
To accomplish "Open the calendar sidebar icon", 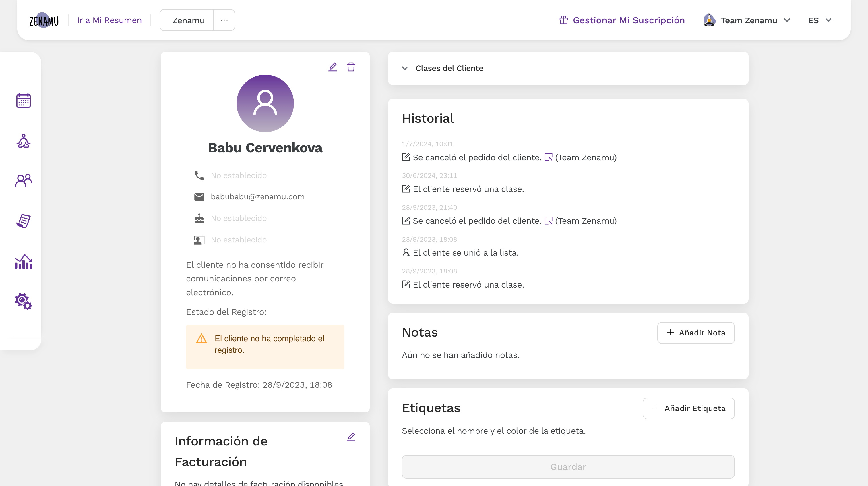I will [23, 101].
